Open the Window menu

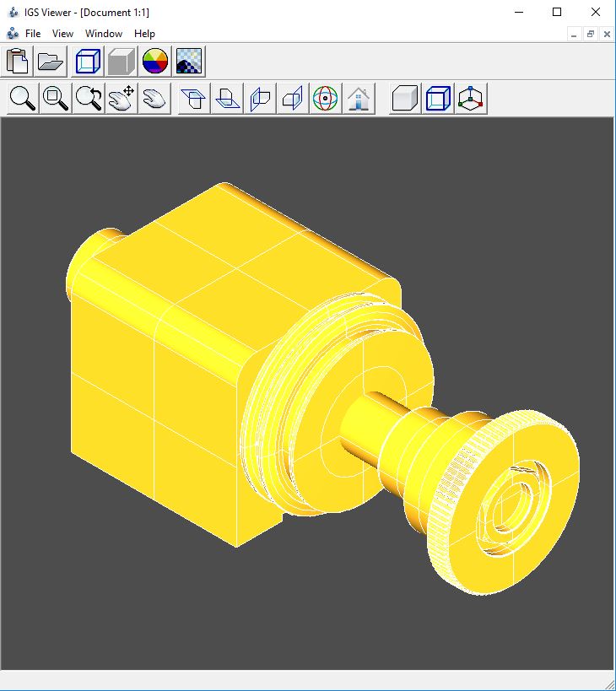[x=104, y=34]
